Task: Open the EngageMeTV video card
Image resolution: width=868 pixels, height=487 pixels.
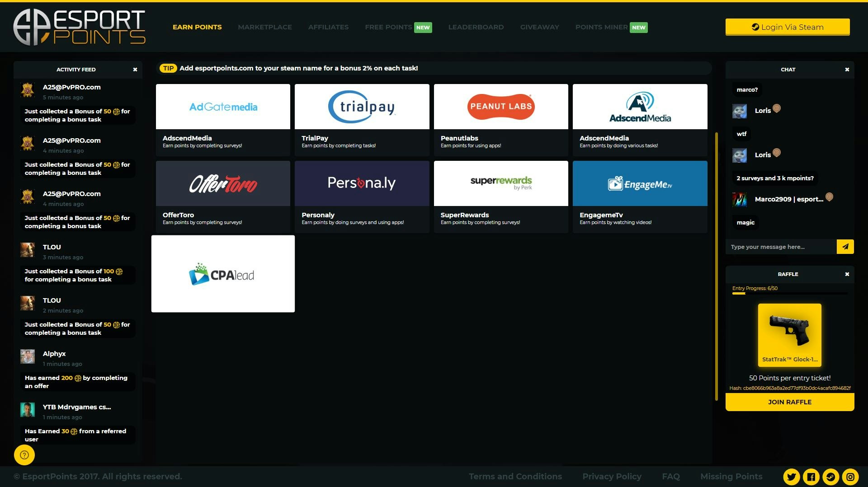Action: pos(640,197)
